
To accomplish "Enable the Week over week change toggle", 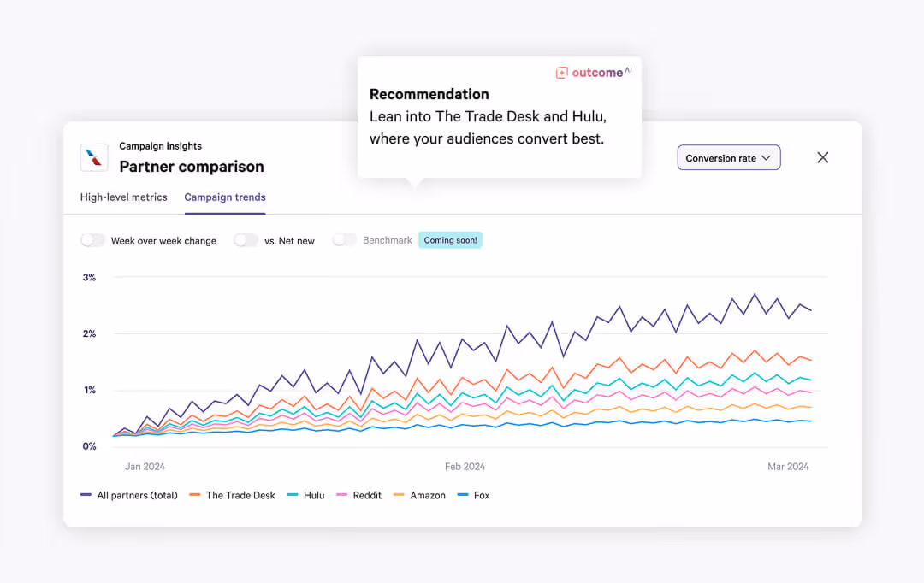I will tap(92, 240).
